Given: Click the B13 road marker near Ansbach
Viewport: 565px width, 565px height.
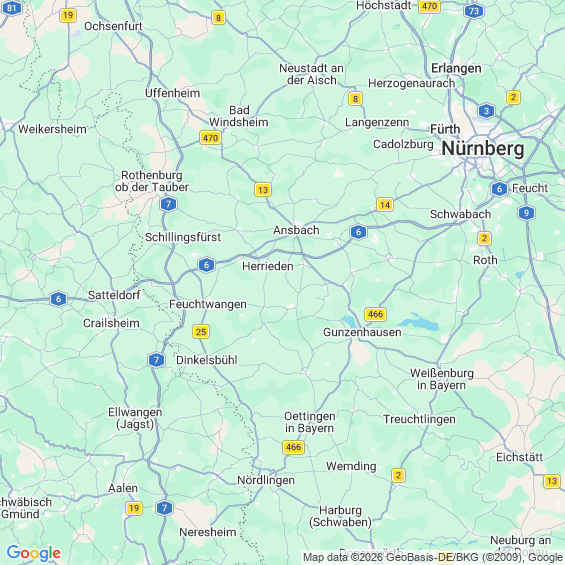Looking at the screenshot, I should pyautogui.click(x=263, y=190).
